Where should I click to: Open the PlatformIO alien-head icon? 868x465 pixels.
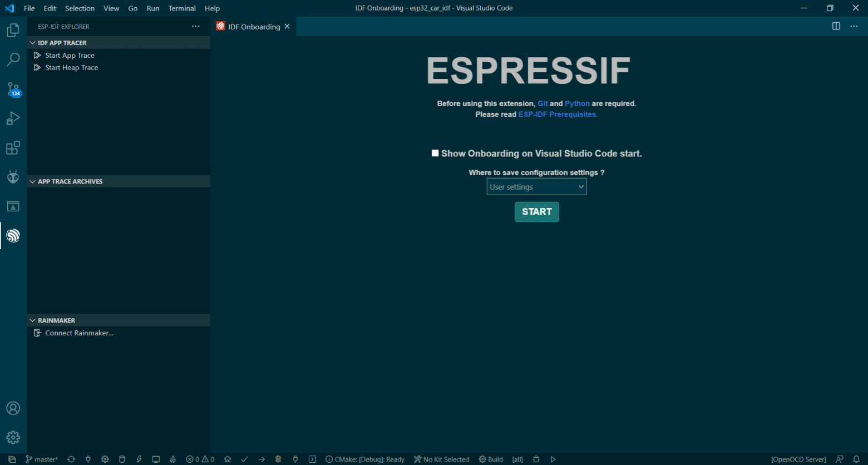[x=13, y=177]
